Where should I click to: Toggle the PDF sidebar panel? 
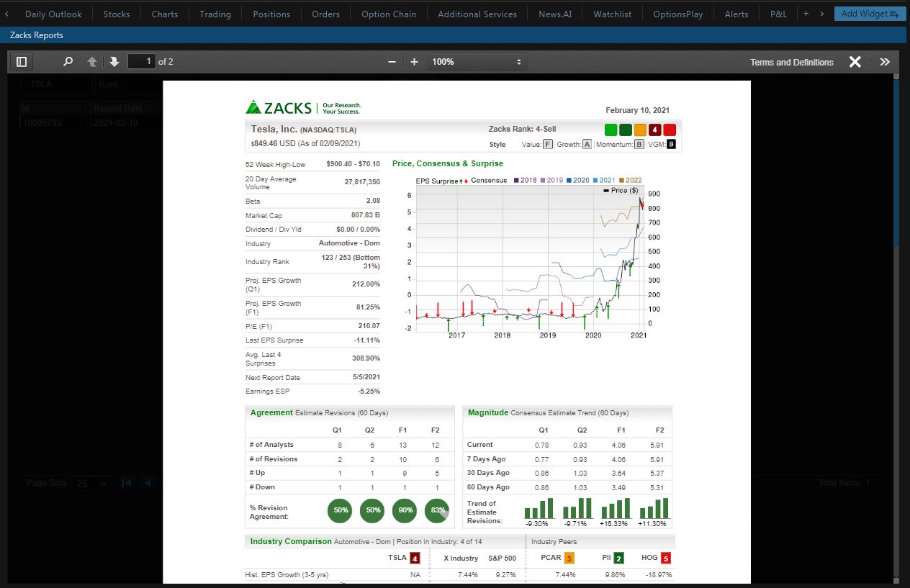pos(21,61)
